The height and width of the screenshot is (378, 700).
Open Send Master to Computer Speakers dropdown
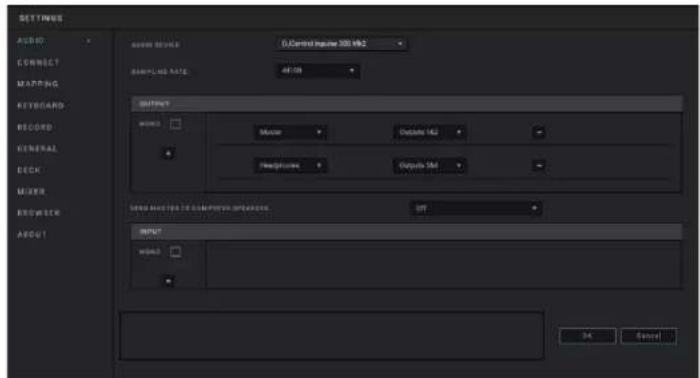(x=476, y=208)
